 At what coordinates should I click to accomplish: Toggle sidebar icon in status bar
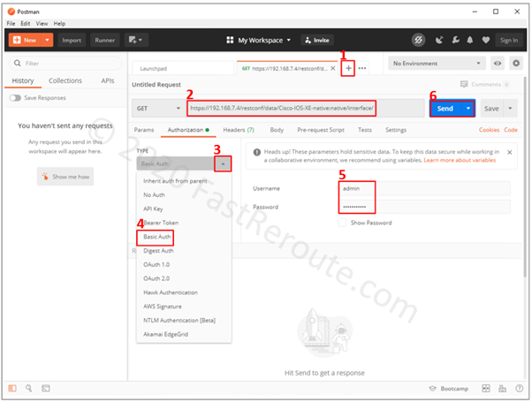click(12, 388)
